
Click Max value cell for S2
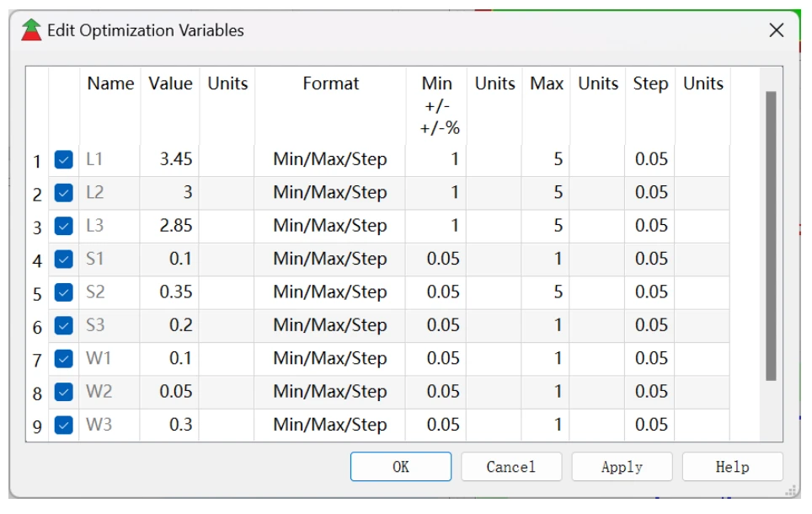tap(545, 292)
